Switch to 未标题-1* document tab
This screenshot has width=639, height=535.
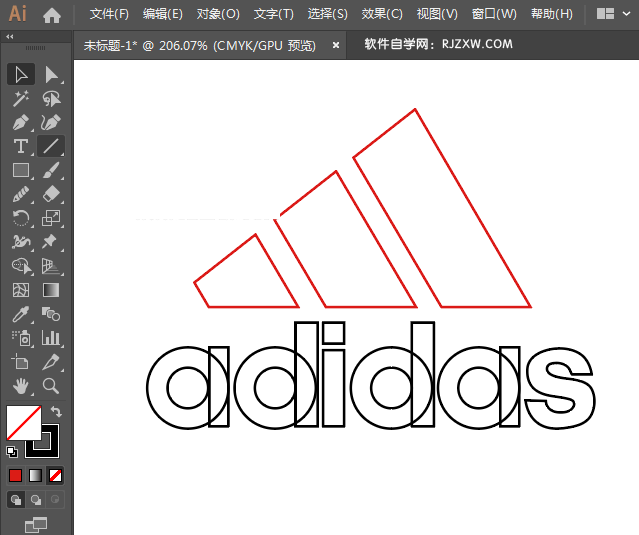click(200, 45)
